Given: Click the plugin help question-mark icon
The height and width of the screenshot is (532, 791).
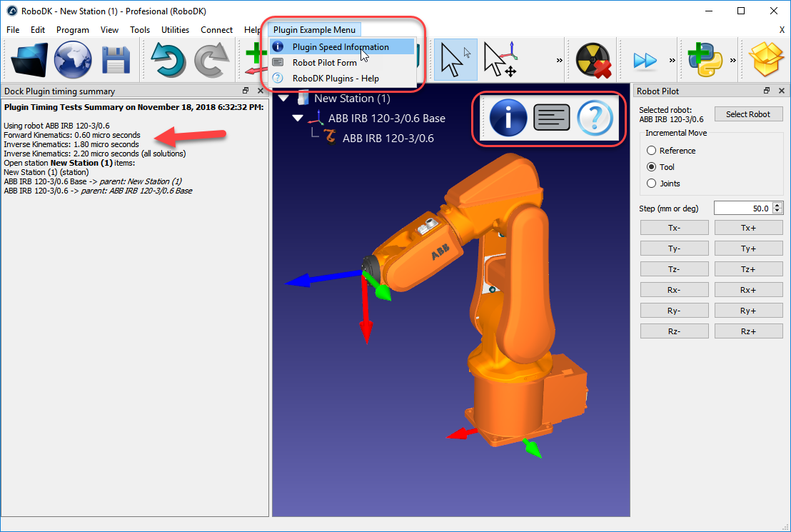Looking at the screenshot, I should (595, 118).
